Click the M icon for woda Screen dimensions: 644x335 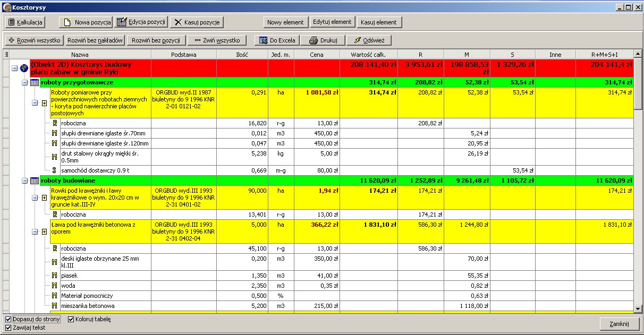click(x=55, y=286)
